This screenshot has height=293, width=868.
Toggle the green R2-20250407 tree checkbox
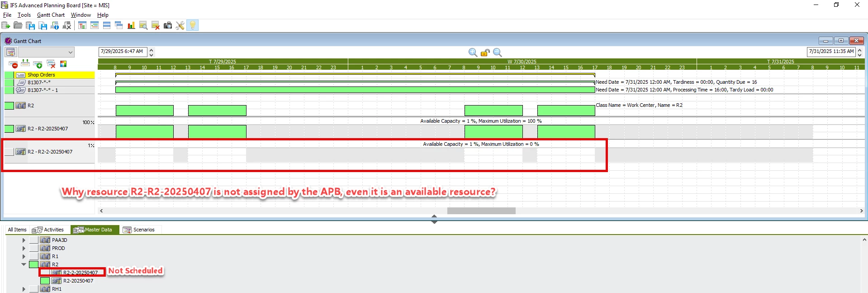pos(45,281)
